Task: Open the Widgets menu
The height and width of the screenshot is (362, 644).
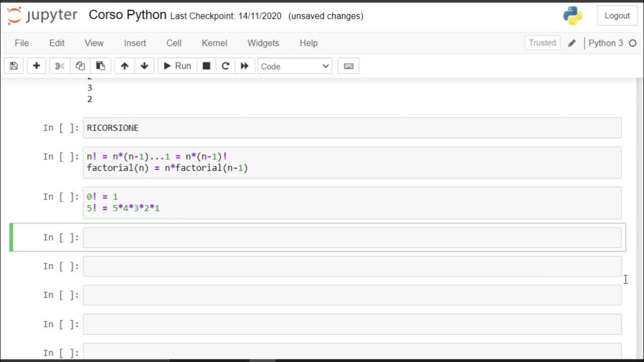Action: [x=263, y=43]
